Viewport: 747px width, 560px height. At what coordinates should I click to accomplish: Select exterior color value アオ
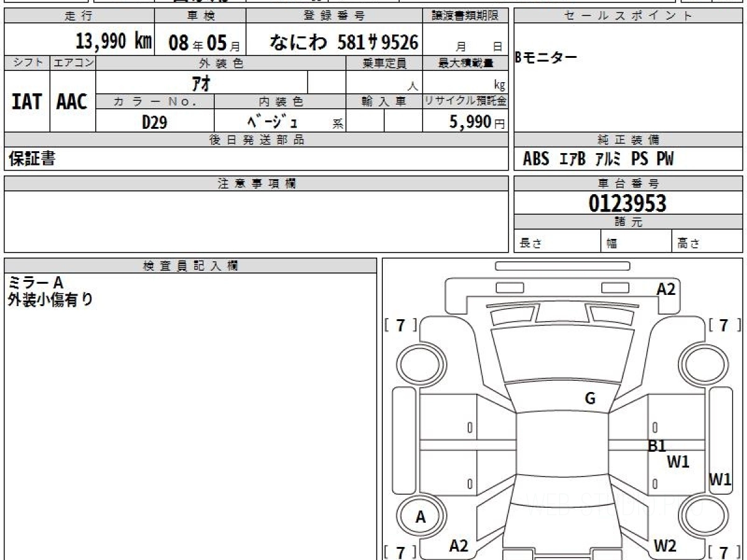202,83
